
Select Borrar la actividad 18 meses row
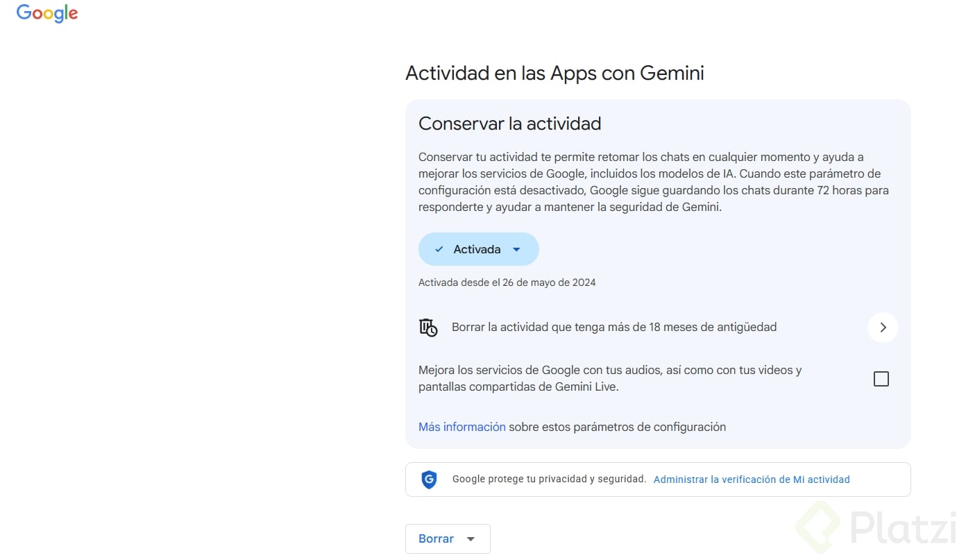pyautogui.click(x=658, y=328)
